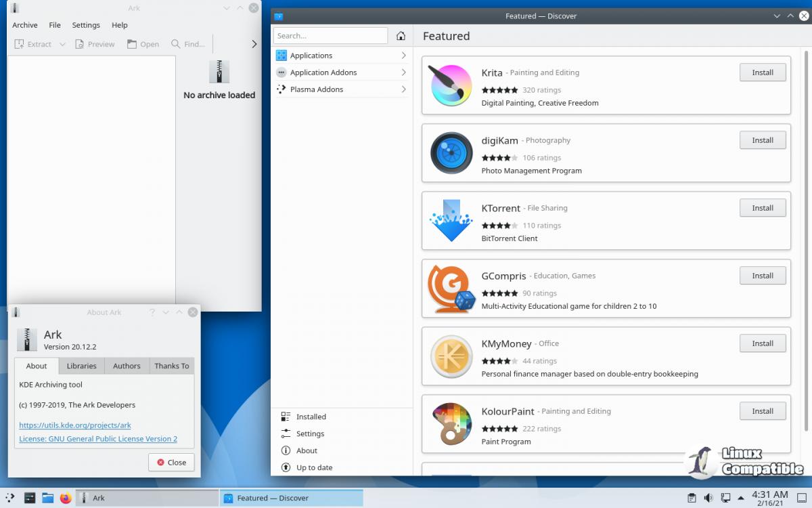The width and height of the screenshot is (812, 508).
Task: Open the Extract dropdown arrow in Ark
Action: (x=62, y=44)
